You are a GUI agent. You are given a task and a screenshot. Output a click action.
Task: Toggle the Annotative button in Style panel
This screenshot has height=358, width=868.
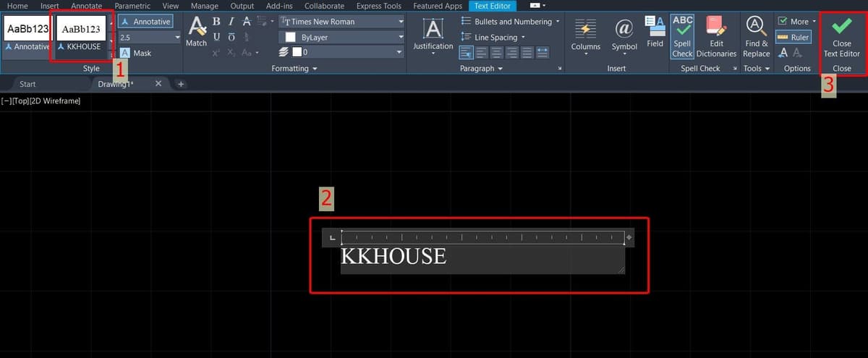click(x=145, y=22)
